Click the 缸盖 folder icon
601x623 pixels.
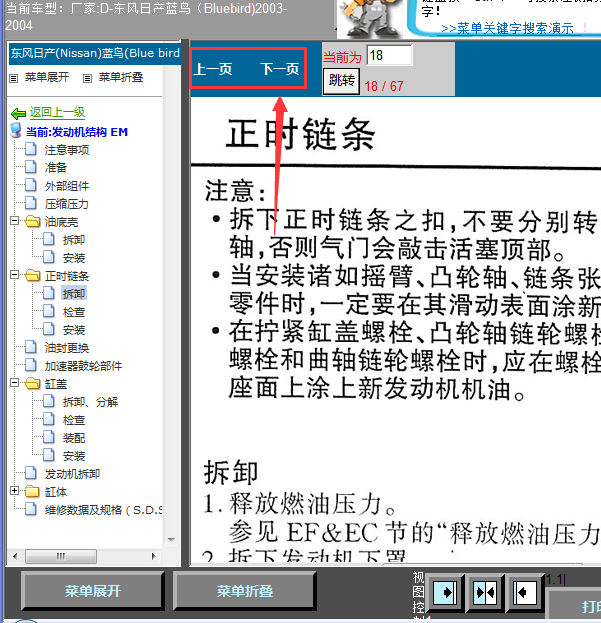pyautogui.click(x=33, y=383)
